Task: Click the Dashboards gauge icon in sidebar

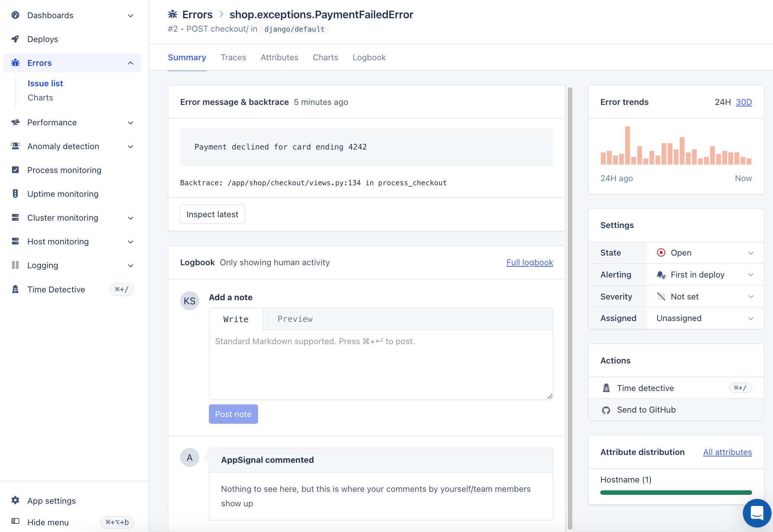Action: tap(15, 15)
